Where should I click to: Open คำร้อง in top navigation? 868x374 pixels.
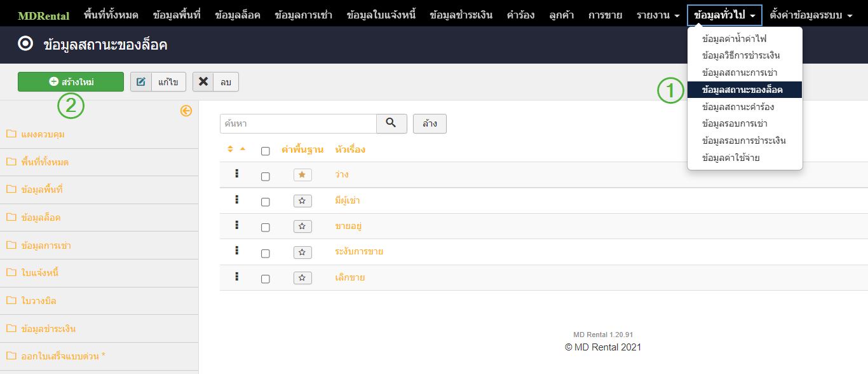point(520,15)
